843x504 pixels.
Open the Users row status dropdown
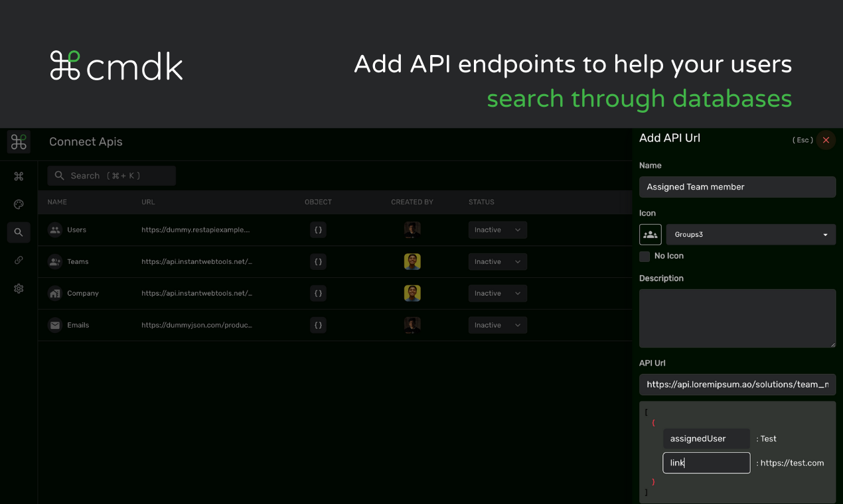[x=498, y=230]
